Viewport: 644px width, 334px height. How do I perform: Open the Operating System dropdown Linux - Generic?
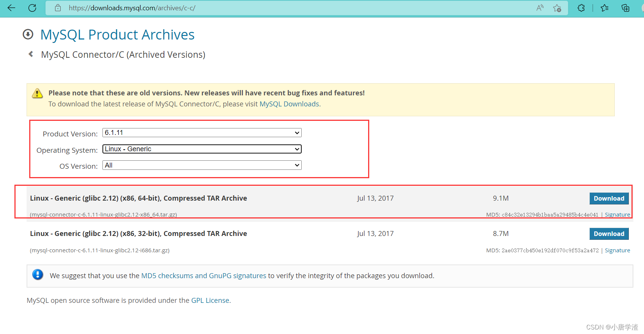202,149
